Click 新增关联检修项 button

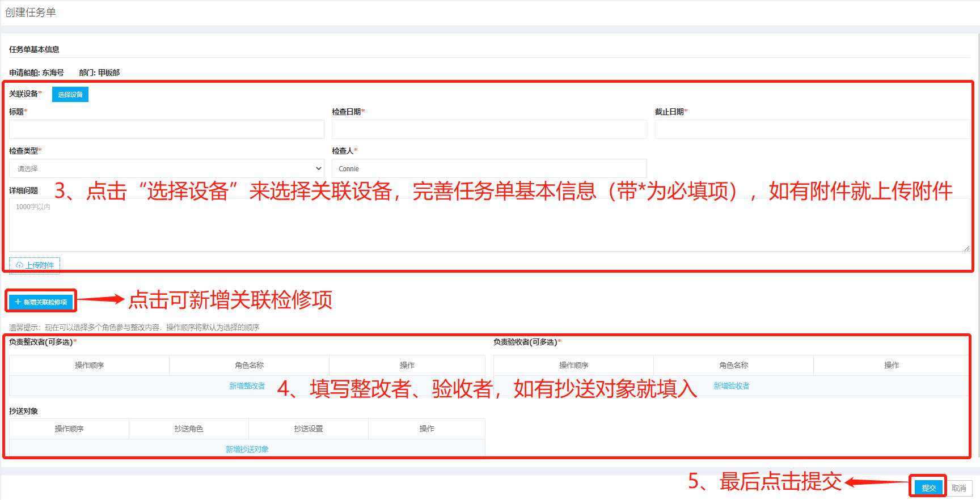(x=41, y=302)
